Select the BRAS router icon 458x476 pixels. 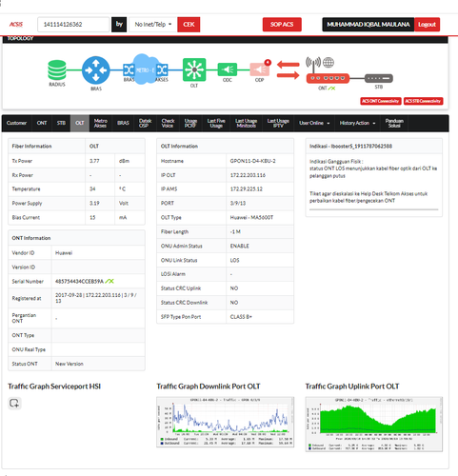click(x=96, y=70)
